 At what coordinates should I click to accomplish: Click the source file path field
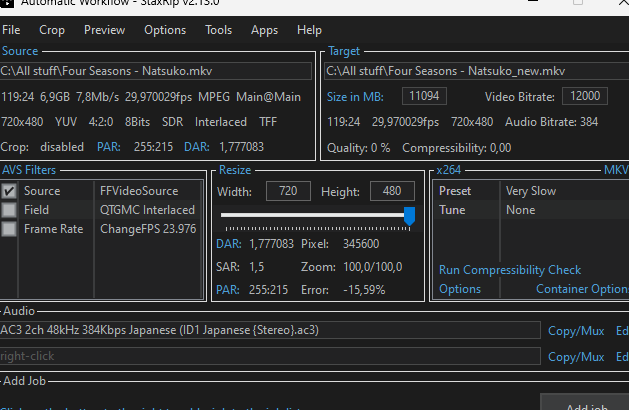click(156, 71)
